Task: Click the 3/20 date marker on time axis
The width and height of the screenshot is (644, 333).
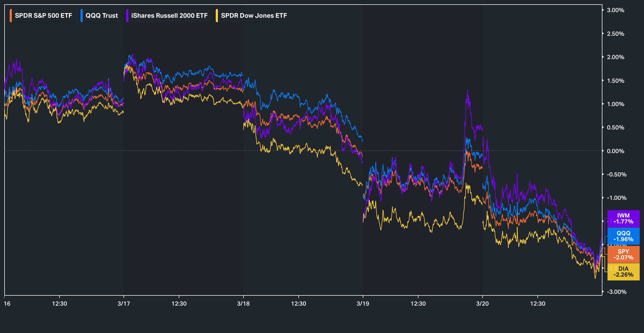Action: tap(482, 304)
